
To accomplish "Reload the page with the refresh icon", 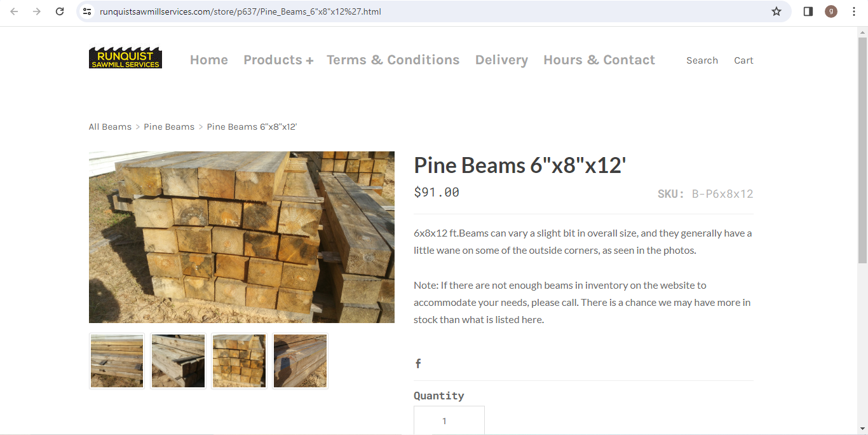I will 60,11.
